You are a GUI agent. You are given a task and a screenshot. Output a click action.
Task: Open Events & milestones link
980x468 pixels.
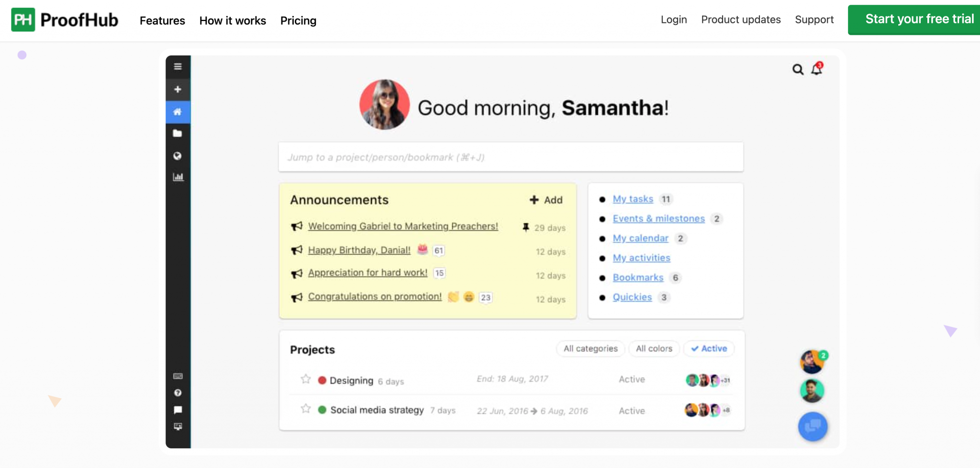658,218
